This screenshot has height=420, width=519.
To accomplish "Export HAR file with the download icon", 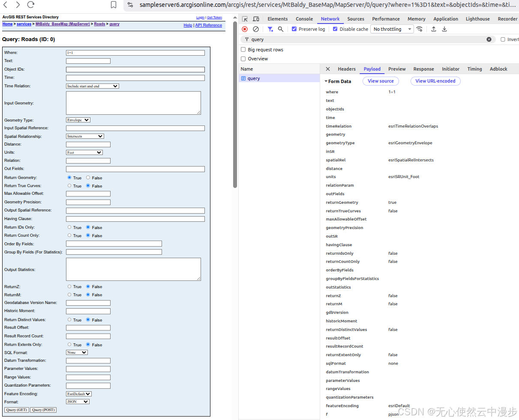I will [444, 29].
